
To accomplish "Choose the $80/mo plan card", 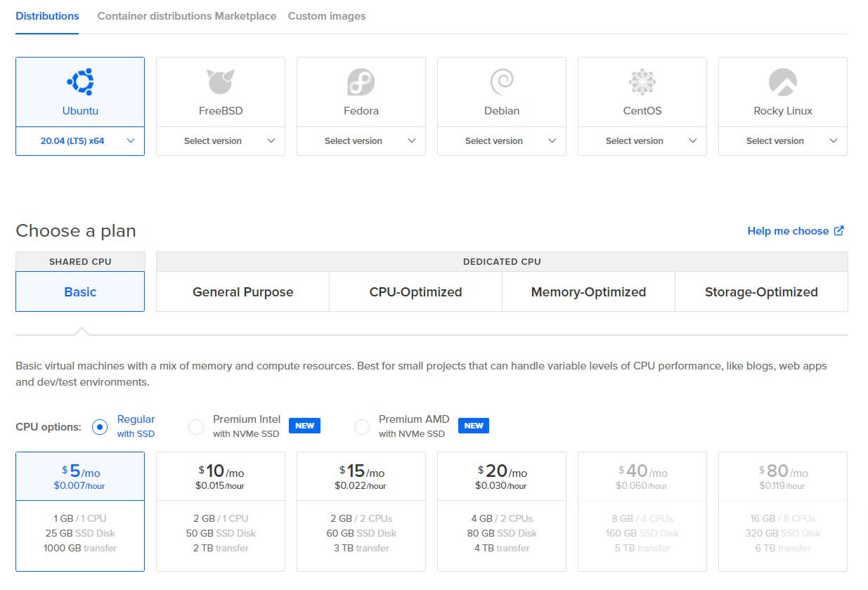I will coord(783,511).
